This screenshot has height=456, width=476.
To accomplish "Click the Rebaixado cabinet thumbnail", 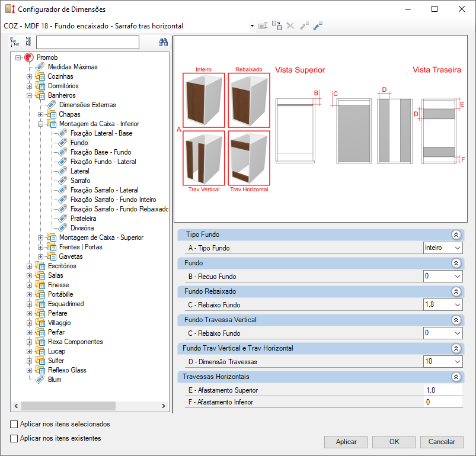I will (x=249, y=100).
